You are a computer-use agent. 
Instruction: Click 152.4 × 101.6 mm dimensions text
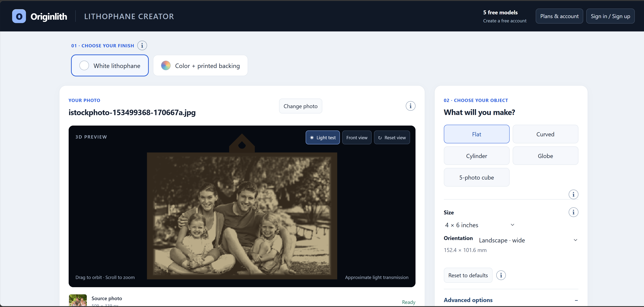[465, 250]
